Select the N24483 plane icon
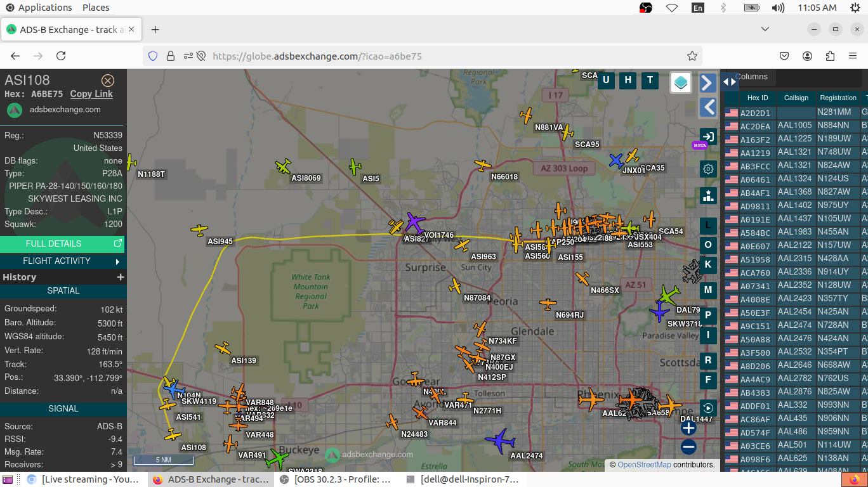The width and height of the screenshot is (868, 487). (x=392, y=422)
